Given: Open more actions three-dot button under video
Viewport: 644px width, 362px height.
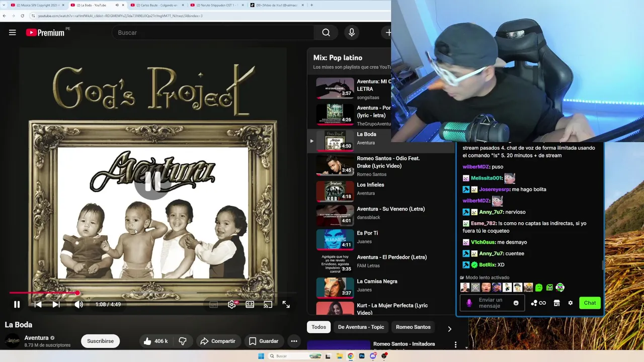Looking at the screenshot, I should (294, 341).
